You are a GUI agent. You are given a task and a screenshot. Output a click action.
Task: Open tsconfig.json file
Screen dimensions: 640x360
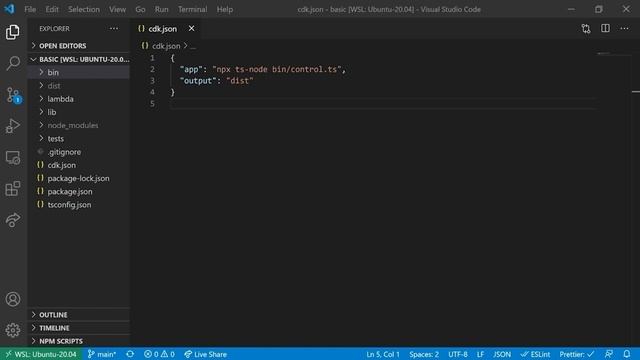(79, 204)
